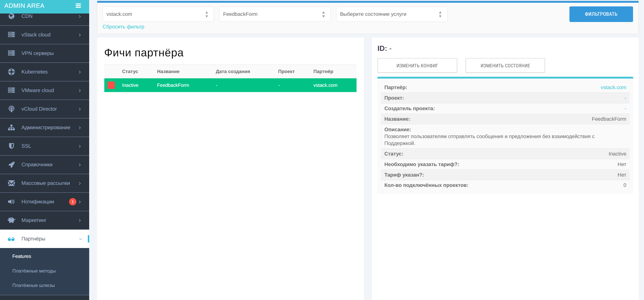Click the vCloud Director podcast icon
644x300 pixels.
[x=11, y=109]
